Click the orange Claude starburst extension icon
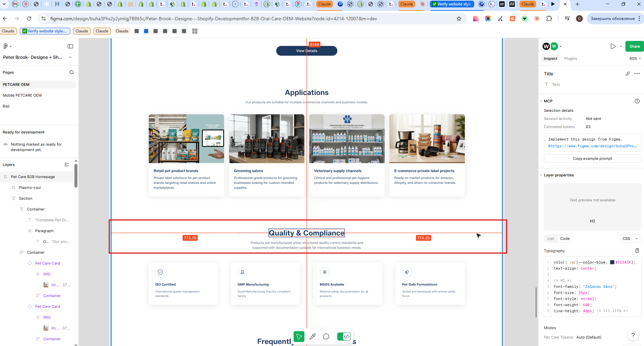Image resolution: width=644 pixels, height=346 pixels. point(537,19)
